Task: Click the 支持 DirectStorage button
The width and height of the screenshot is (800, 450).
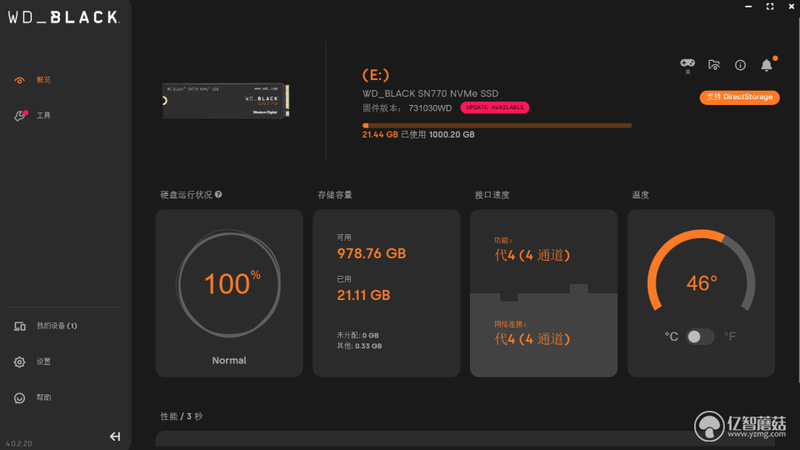Action: coord(739,97)
